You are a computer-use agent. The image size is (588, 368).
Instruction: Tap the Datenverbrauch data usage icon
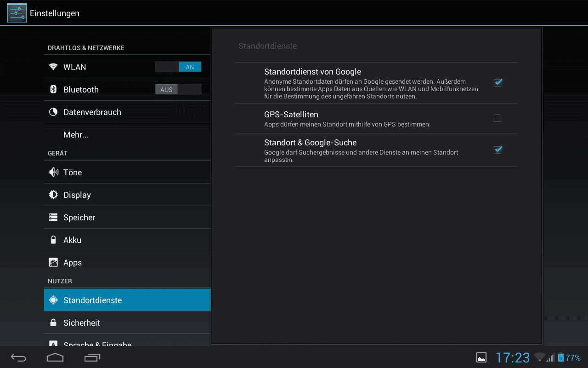(x=53, y=112)
